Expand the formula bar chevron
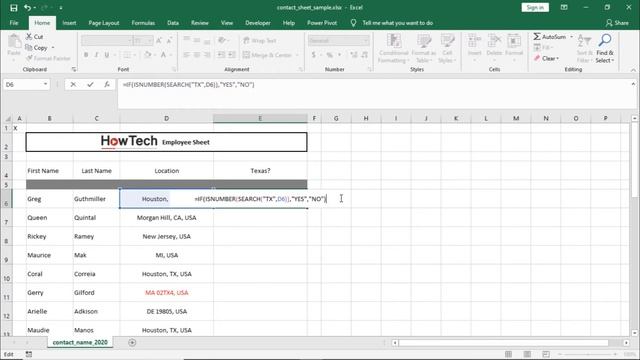The width and height of the screenshot is (640, 360). (633, 84)
